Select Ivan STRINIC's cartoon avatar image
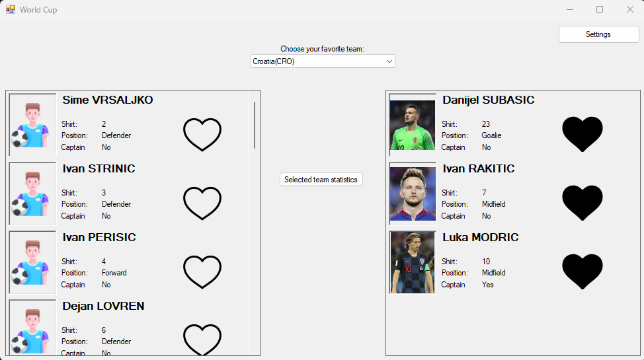Image resolution: width=644 pixels, height=360 pixels. tap(32, 194)
